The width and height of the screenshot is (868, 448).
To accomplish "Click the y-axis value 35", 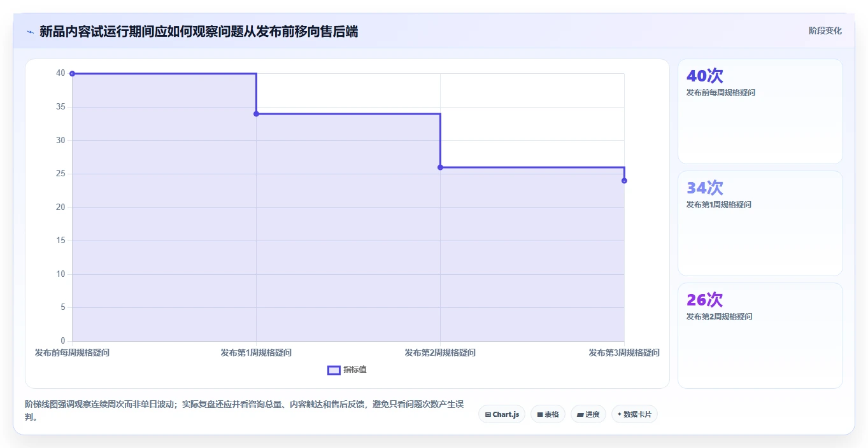I will 60,107.
